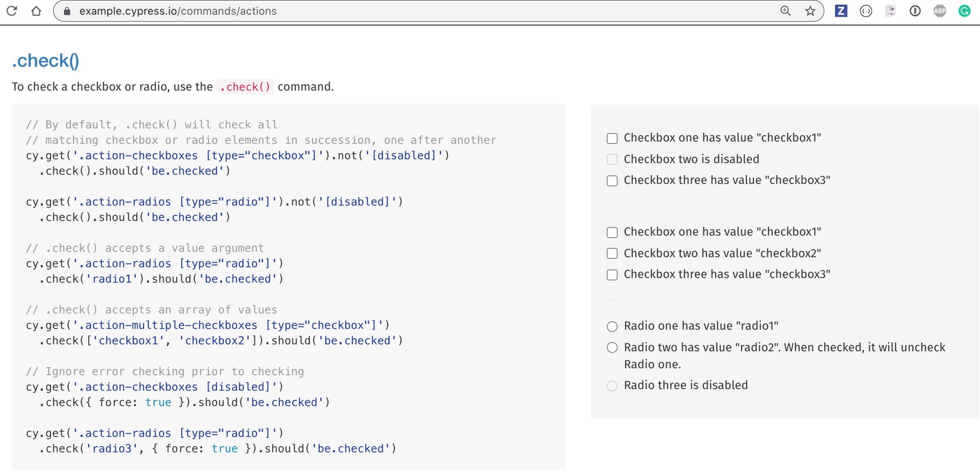Click the disabled "Radio three" option
Screen dimensions: 980x472
click(x=612, y=386)
